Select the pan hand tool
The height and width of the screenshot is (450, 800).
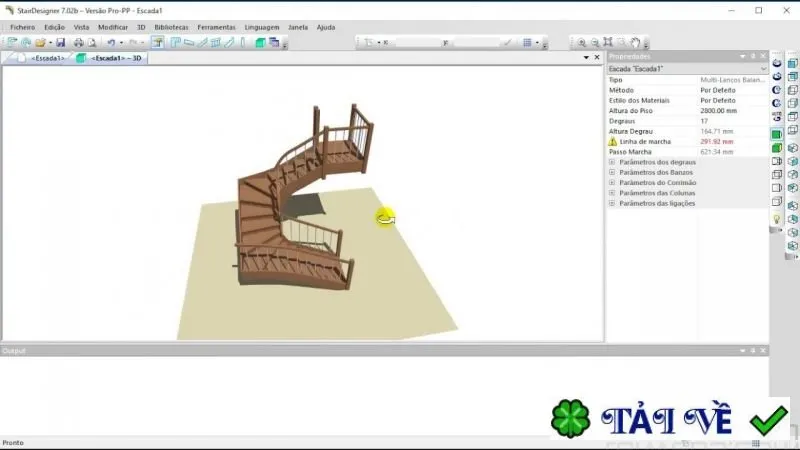point(635,42)
